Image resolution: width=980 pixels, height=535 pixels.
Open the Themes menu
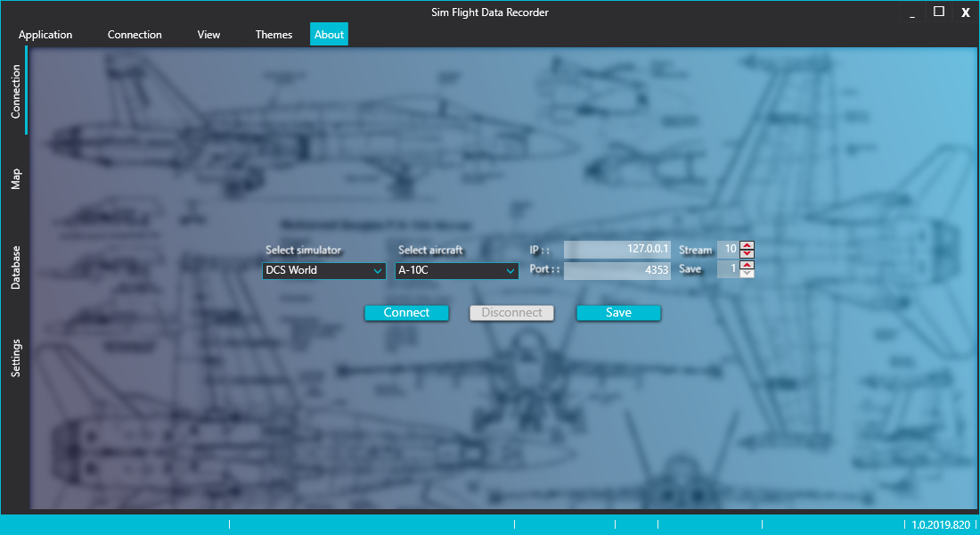pyautogui.click(x=274, y=35)
